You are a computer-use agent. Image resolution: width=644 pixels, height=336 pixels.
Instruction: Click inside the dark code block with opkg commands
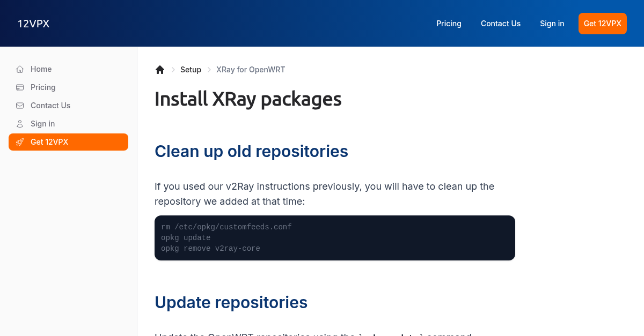[x=334, y=237]
